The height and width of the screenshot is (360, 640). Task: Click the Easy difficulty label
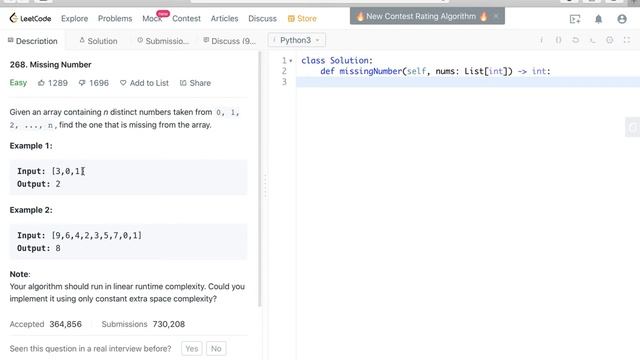point(18,82)
